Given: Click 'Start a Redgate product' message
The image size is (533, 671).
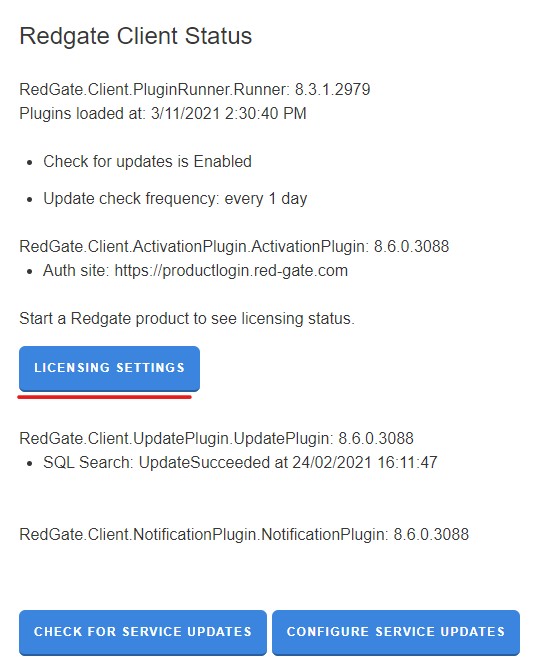Looking at the screenshot, I should 187,319.
